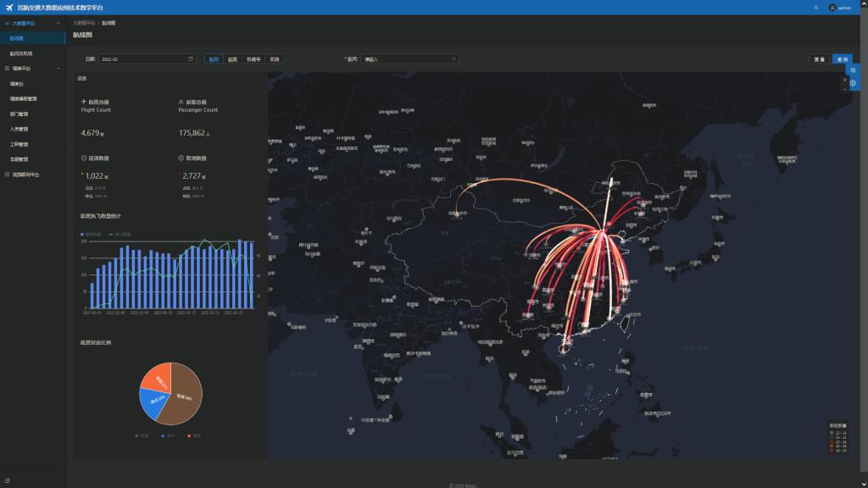868x488 pixels.
Task: Toggle the brown legend item under pie chart
Action: tap(142, 435)
